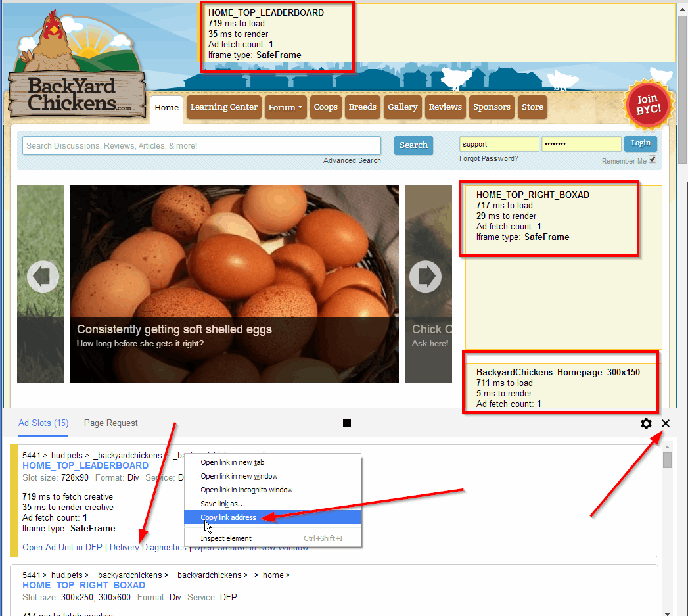This screenshot has width=688, height=616.
Task: Click the Join BYC badge
Action: click(648, 105)
